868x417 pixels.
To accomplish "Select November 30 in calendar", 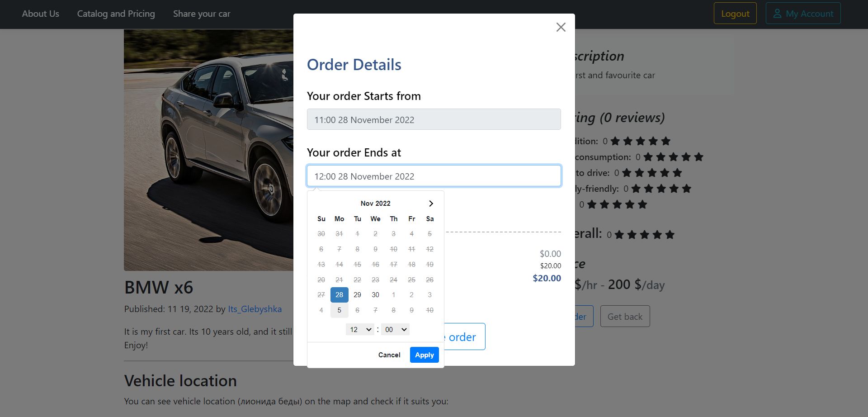I will [x=375, y=295].
